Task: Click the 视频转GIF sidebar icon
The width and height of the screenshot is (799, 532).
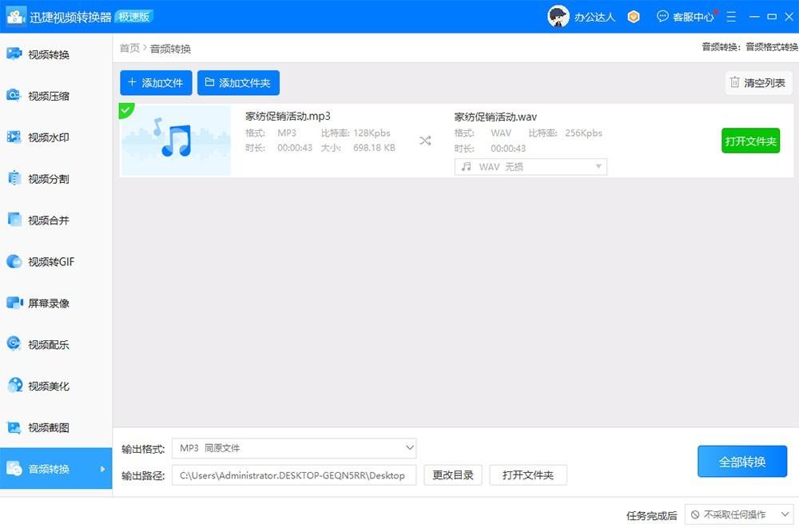Action: tap(14, 261)
